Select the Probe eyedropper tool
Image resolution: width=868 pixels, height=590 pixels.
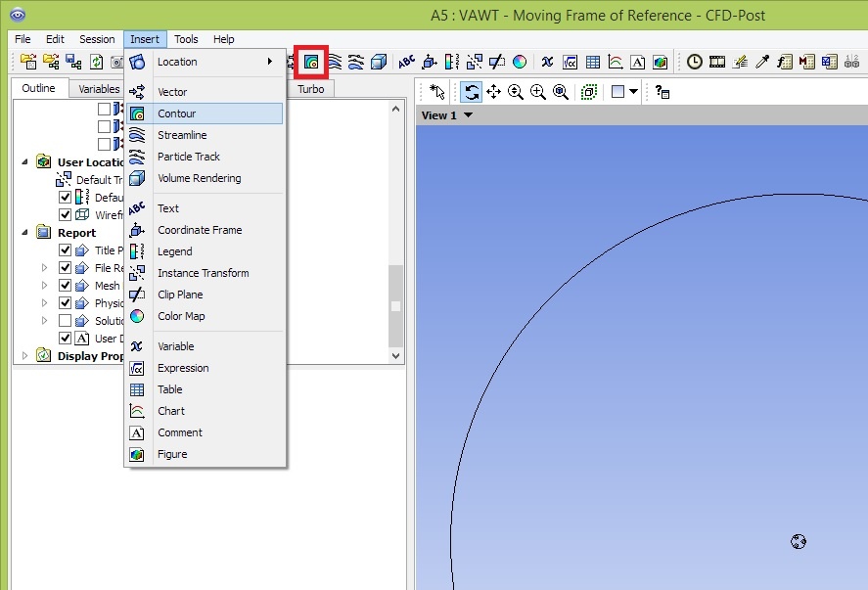[x=762, y=62]
